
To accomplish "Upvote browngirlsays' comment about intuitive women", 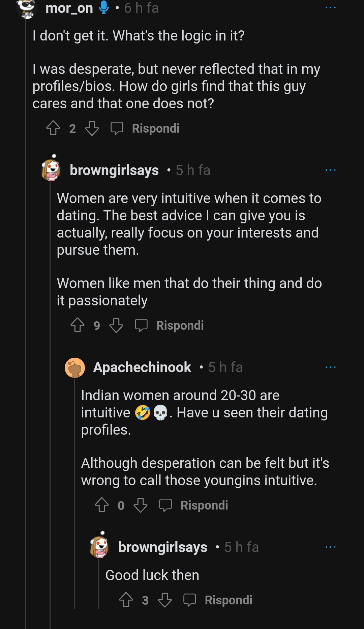I will 78,325.
